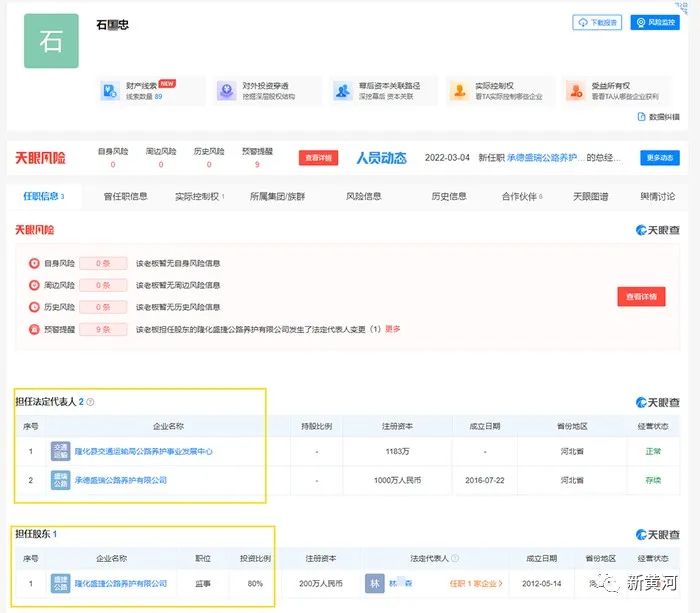The image size is (700, 613).
Task: Click the 人员动态 heading
Action: [381, 158]
